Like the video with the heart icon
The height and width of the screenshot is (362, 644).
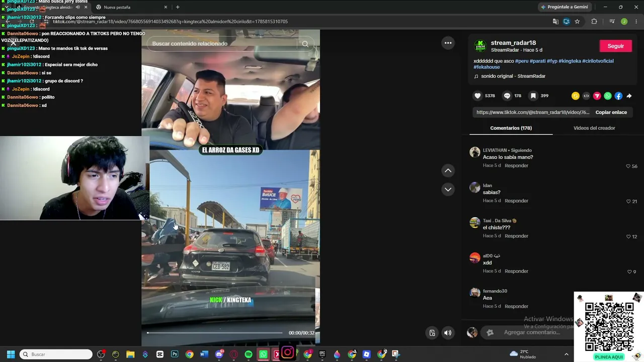coord(478,96)
